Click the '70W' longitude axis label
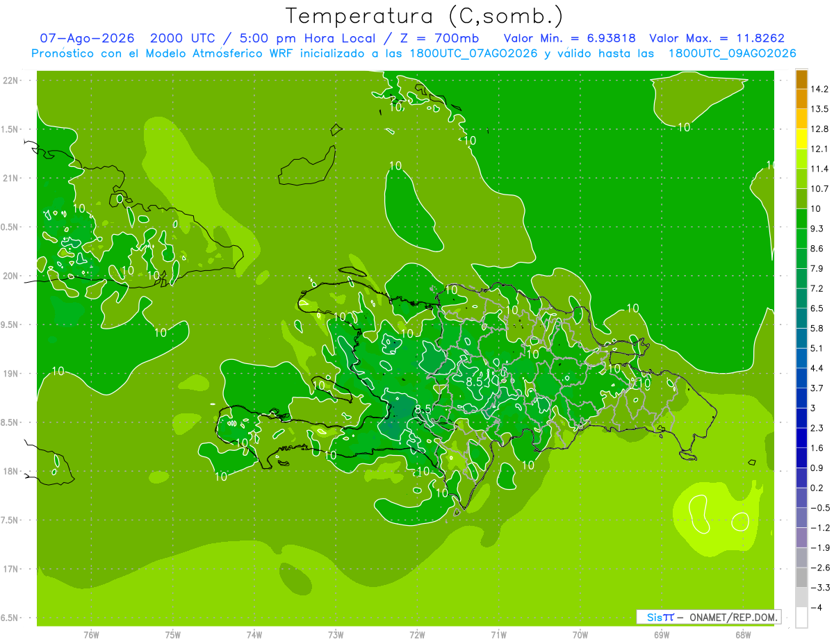The height and width of the screenshot is (644, 834). pos(580,635)
